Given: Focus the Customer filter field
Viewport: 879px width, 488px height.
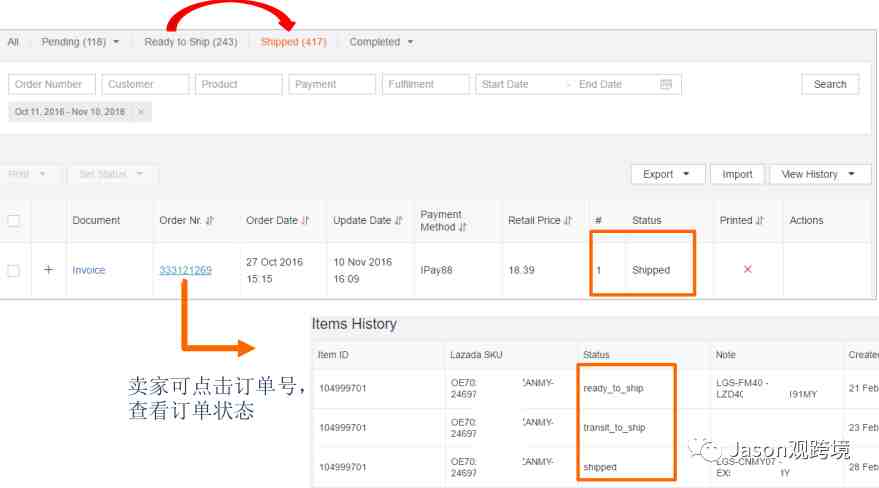Looking at the screenshot, I should 145,84.
